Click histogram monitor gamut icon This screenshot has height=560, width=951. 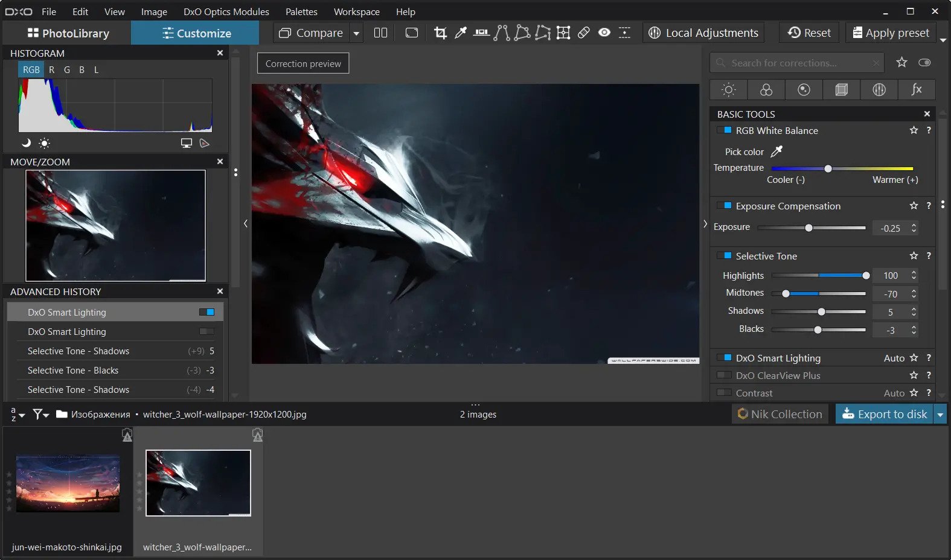click(x=187, y=143)
